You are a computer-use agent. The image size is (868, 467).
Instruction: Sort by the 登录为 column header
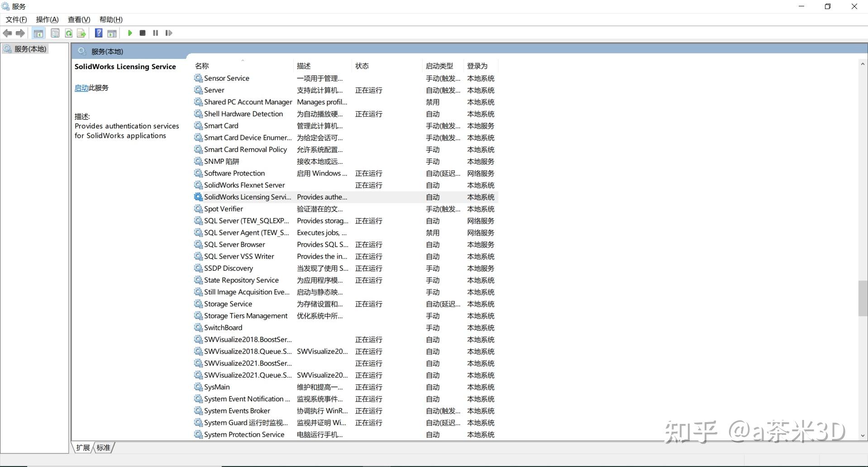tap(482, 66)
